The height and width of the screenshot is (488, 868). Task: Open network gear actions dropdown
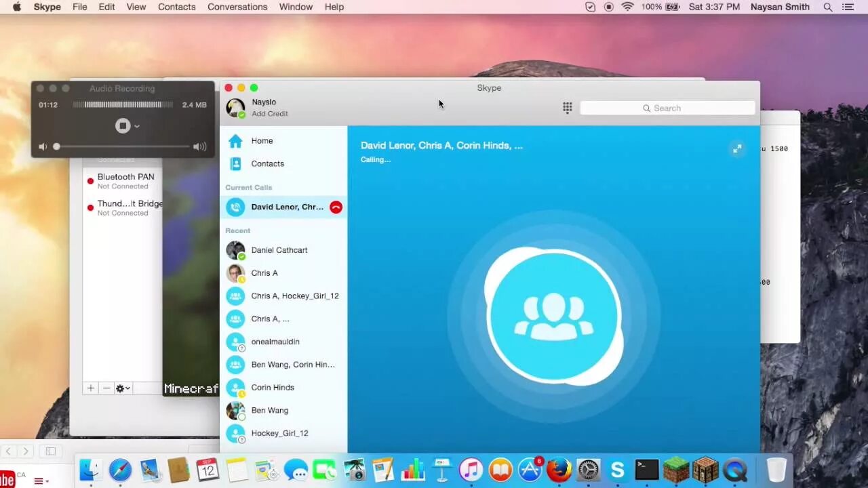click(123, 388)
